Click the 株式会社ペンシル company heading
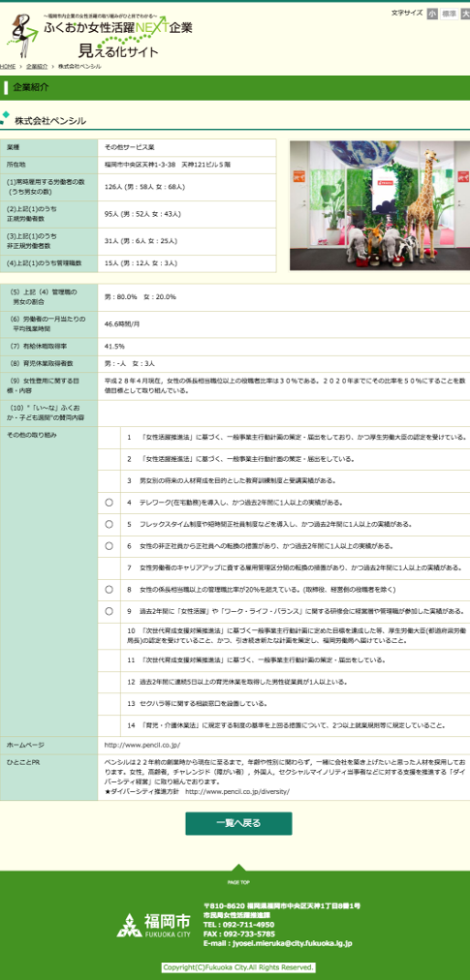Image resolution: width=470 pixels, height=980 pixels. tap(50, 121)
